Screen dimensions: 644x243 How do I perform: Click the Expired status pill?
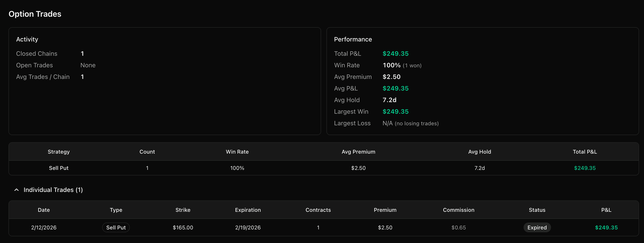[537, 227]
